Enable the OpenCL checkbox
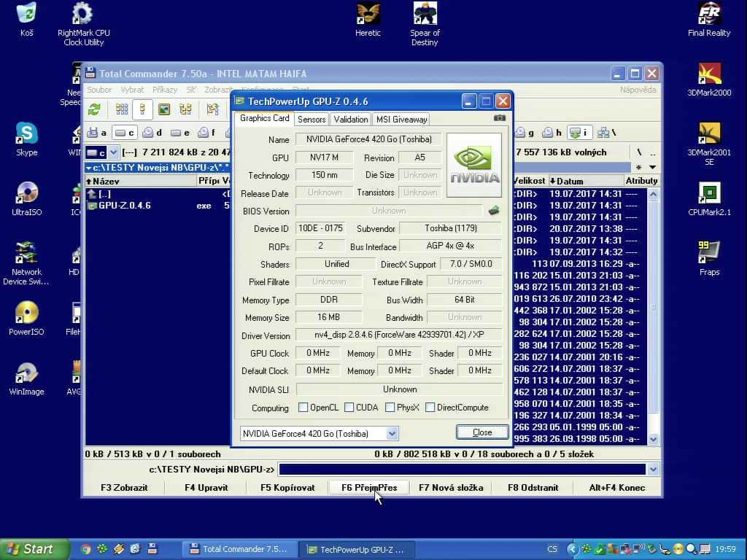The width and height of the screenshot is (747, 560). [303, 407]
